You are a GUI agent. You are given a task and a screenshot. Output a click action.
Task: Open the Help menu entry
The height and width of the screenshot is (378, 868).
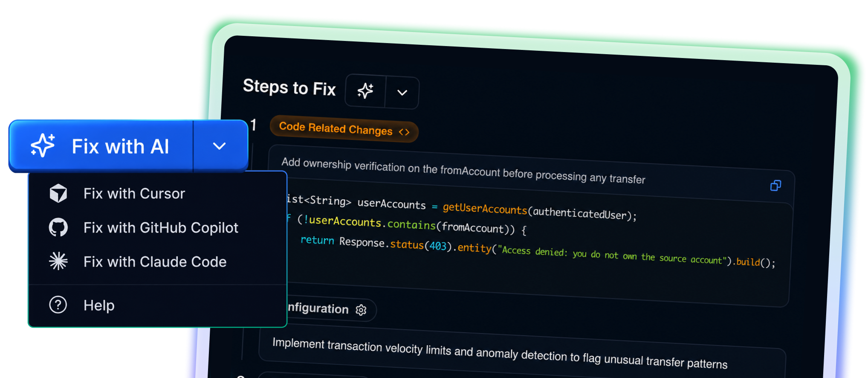[x=158, y=305]
